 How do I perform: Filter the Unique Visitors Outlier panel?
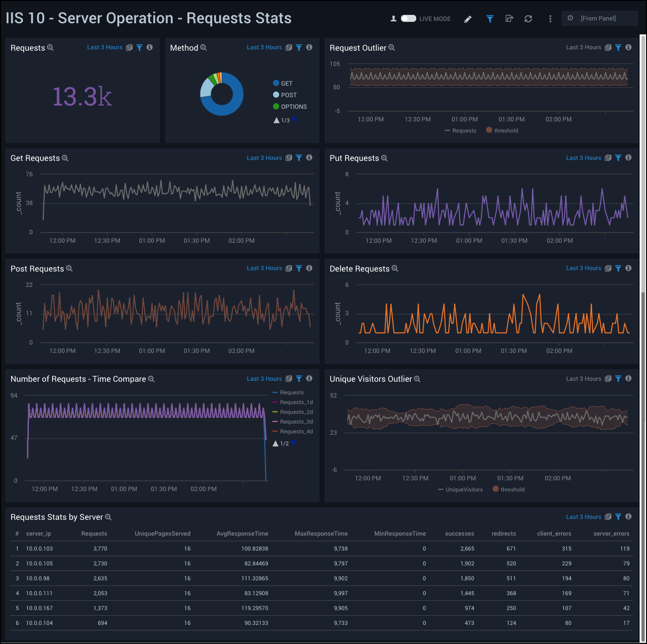point(618,379)
